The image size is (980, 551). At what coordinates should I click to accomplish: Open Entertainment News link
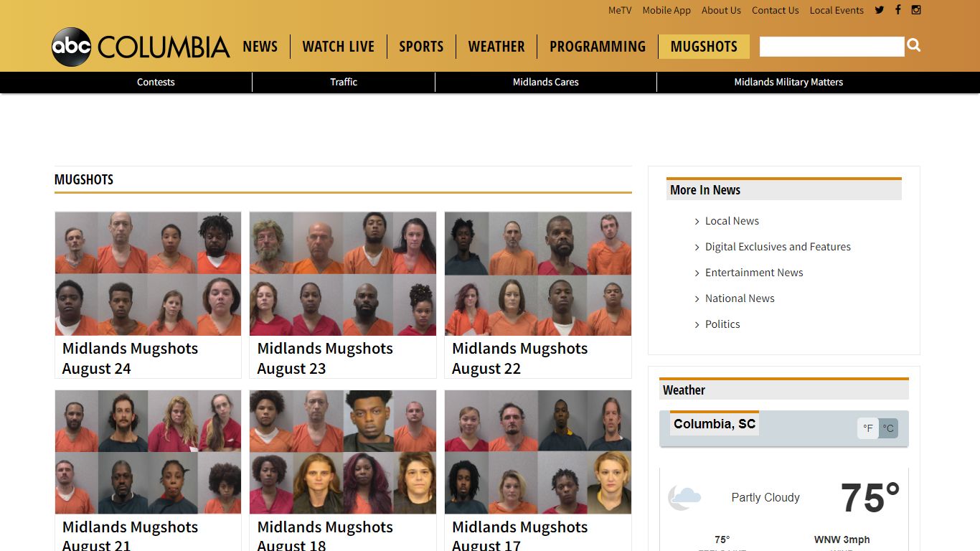(754, 273)
